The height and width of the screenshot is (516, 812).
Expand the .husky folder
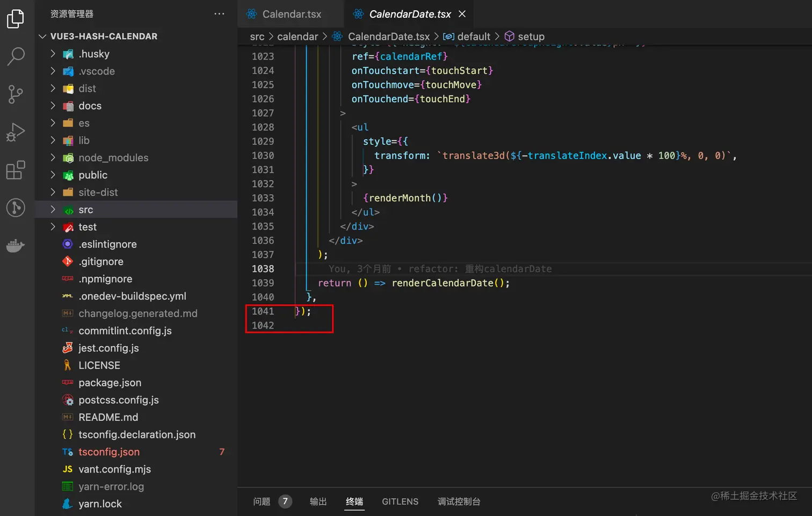click(x=136, y=54)
